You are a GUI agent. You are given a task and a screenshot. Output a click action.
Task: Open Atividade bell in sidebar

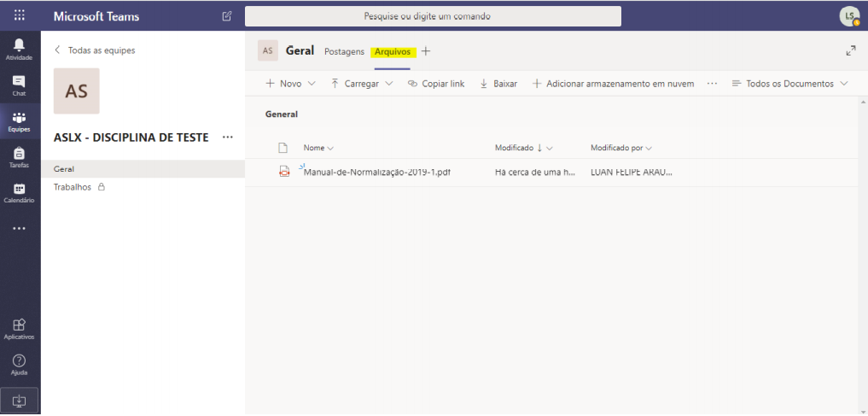20,50
